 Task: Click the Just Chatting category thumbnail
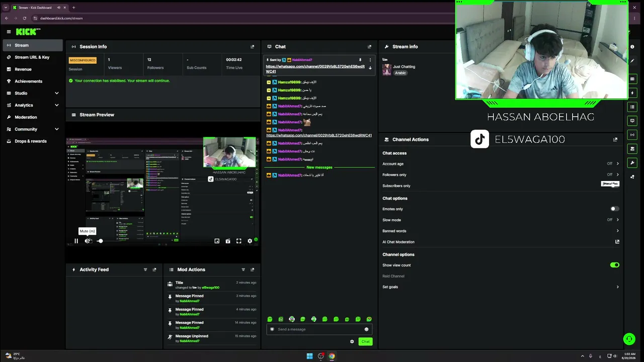click(386, 69)
